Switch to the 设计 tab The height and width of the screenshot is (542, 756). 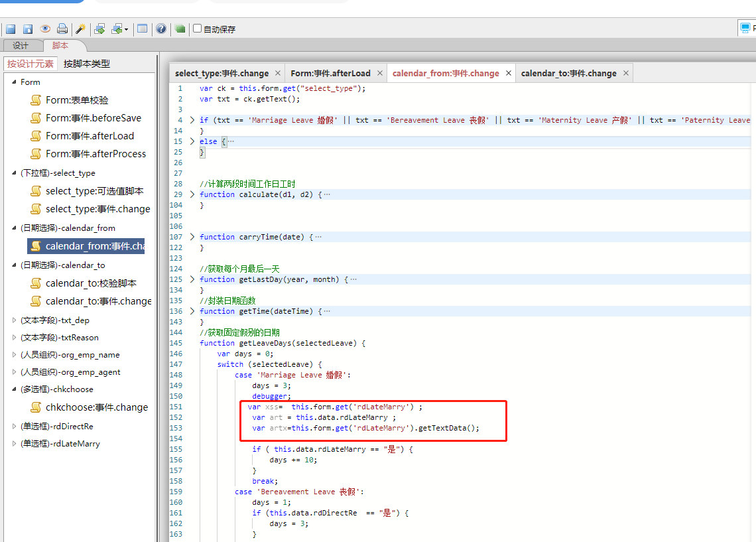(21, 46)
